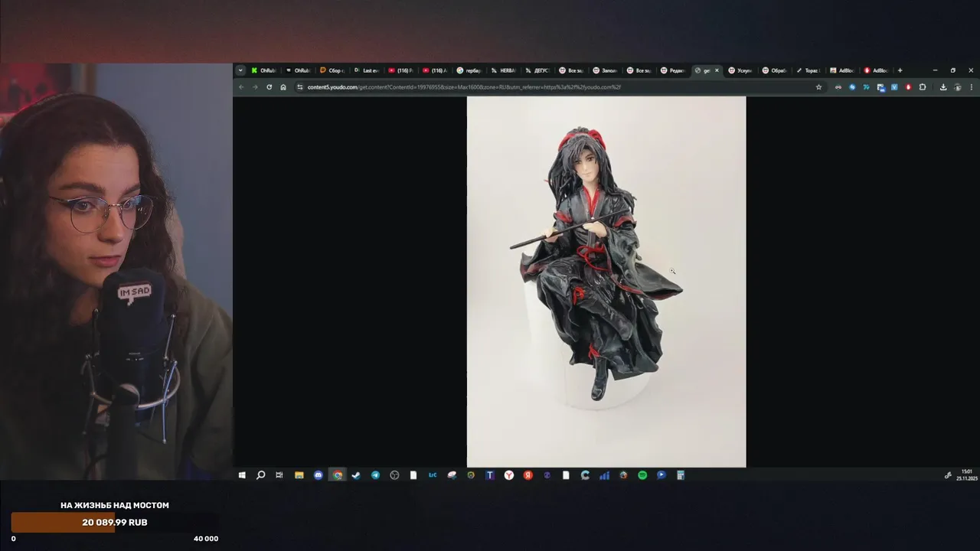The height and width of the screenshot is (551, 980).
Task: Go back to the previous page
Action: 241,87
